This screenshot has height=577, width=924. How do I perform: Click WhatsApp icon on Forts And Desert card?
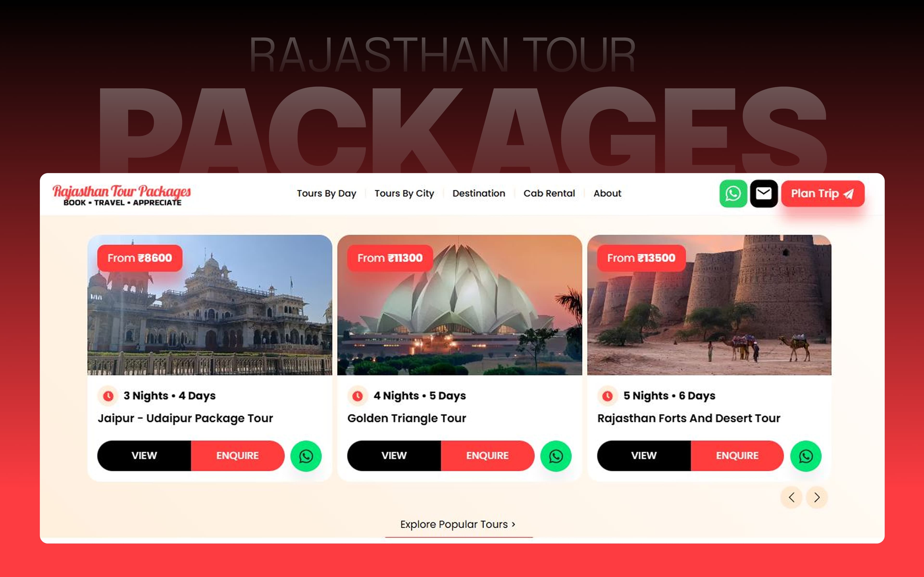pos(806,456)
